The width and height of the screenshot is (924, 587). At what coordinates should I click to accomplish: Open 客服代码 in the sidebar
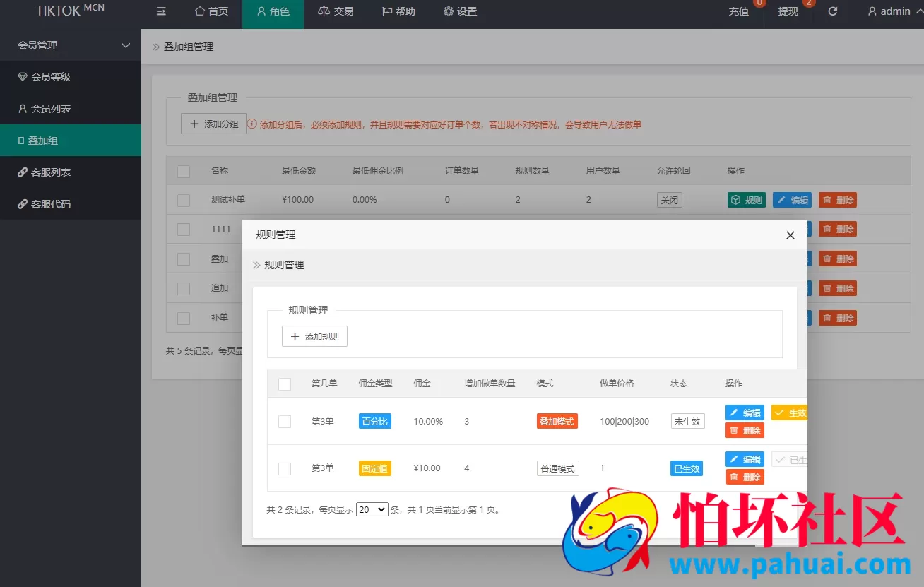(71, 204)
